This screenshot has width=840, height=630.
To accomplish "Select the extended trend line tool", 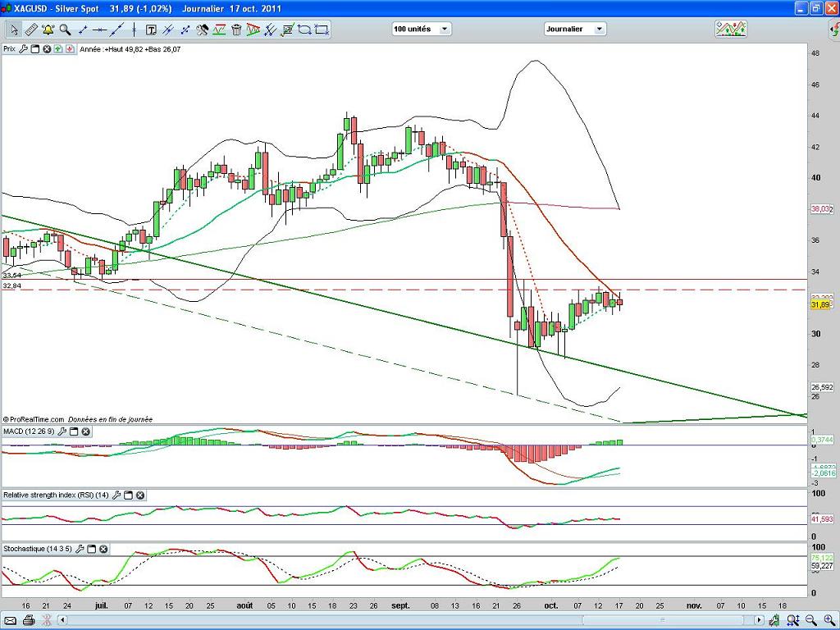I will coord(116,30).
